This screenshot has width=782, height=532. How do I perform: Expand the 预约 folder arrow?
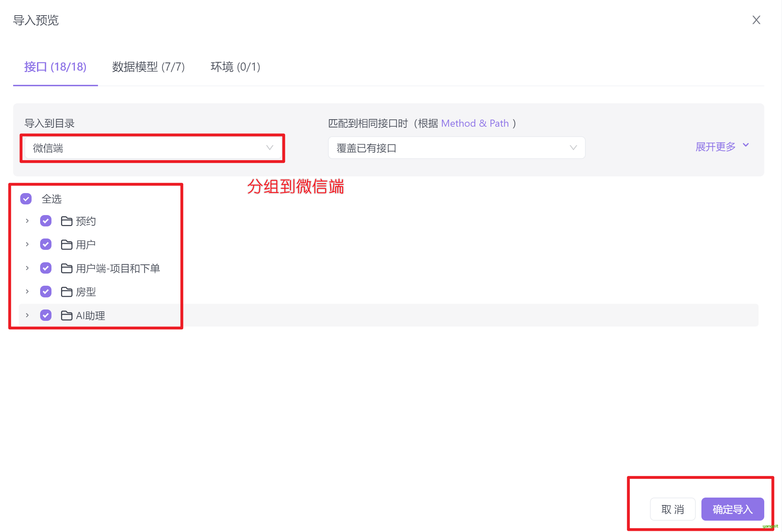(27, 221)
